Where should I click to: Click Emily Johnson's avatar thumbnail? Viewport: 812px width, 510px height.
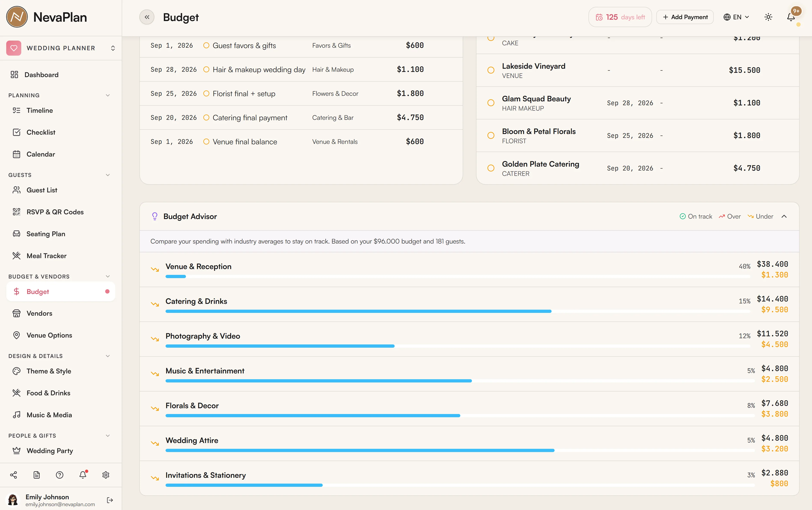pyautogui.click(x=13, y=500)
